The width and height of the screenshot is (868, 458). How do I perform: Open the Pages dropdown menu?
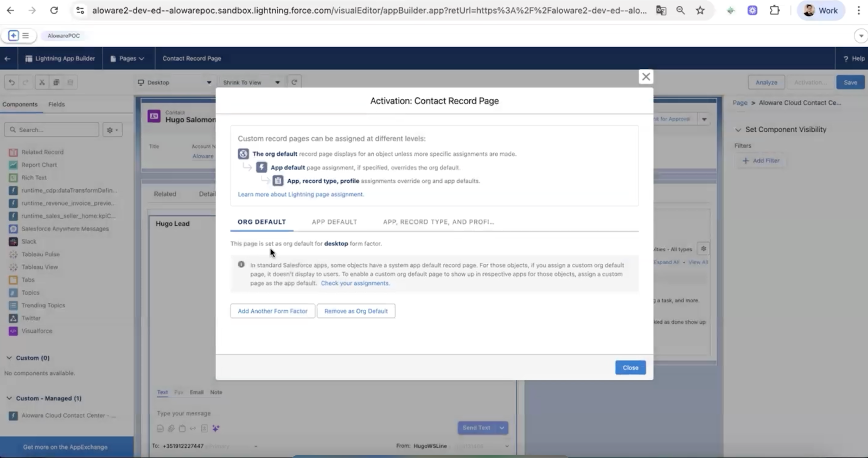coord(127,59)
